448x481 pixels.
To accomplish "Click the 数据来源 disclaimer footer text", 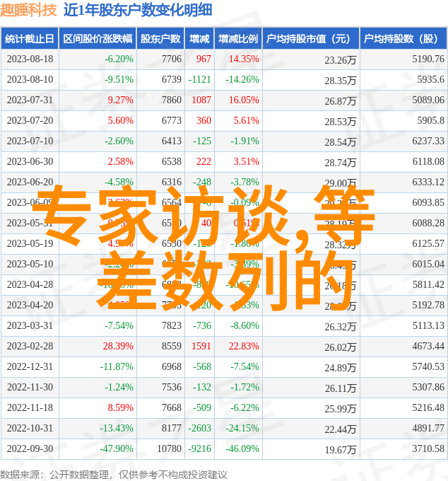I will tap(113, 475).
